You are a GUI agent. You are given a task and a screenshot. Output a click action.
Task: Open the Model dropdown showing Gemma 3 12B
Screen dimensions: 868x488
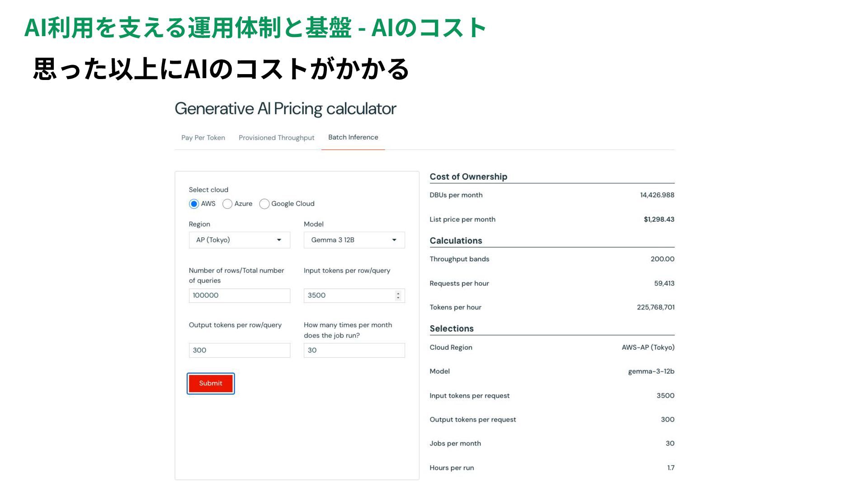point(349,240)
